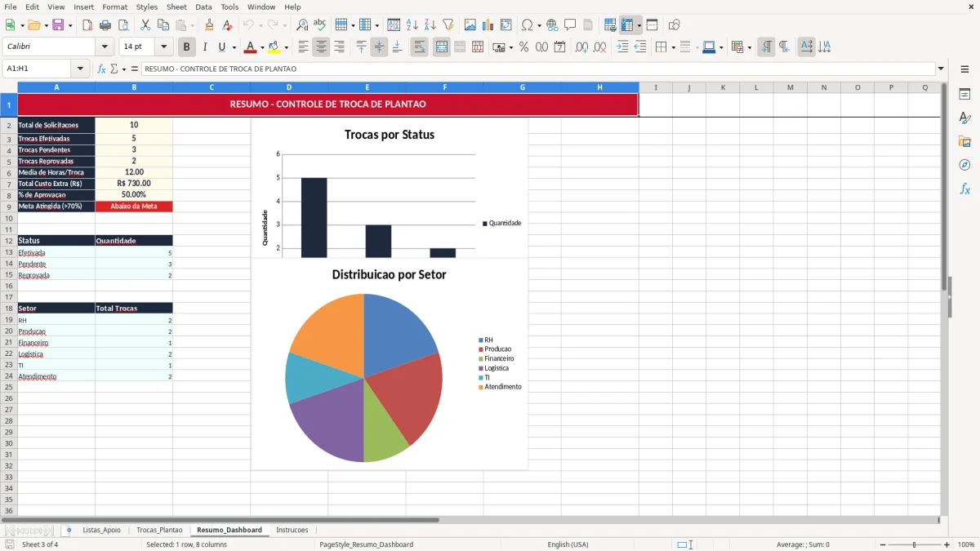Apply AutoFilter funnel icon
980x551 pixels.
click(x=448, y=24)
